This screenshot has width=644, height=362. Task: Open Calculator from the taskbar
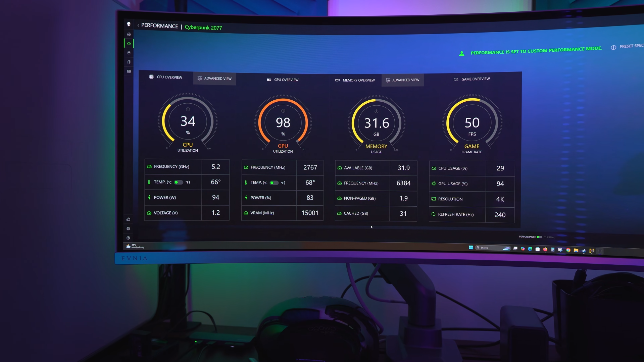point(553,250)
